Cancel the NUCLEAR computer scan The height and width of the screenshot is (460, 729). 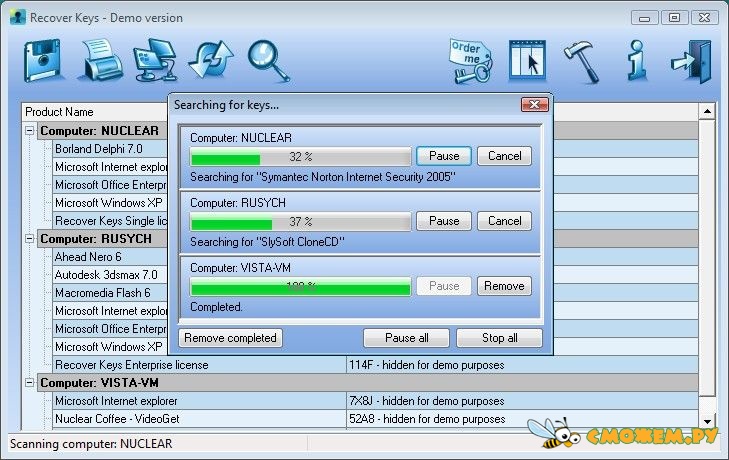(504, 156)
